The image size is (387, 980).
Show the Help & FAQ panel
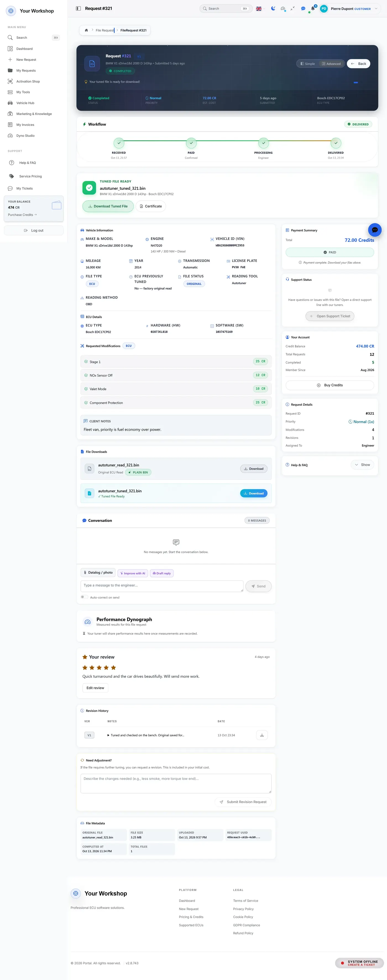coord(362,464)
